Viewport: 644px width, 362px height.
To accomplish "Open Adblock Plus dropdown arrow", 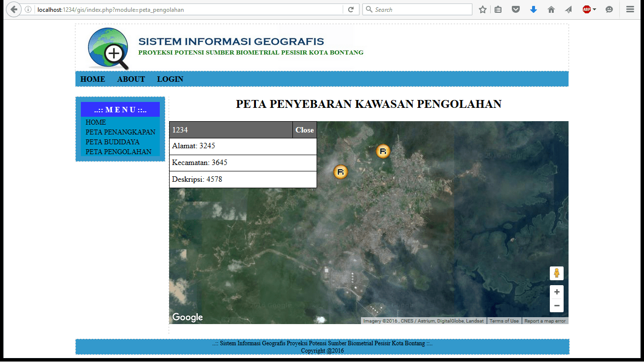I will pos(594,9).
